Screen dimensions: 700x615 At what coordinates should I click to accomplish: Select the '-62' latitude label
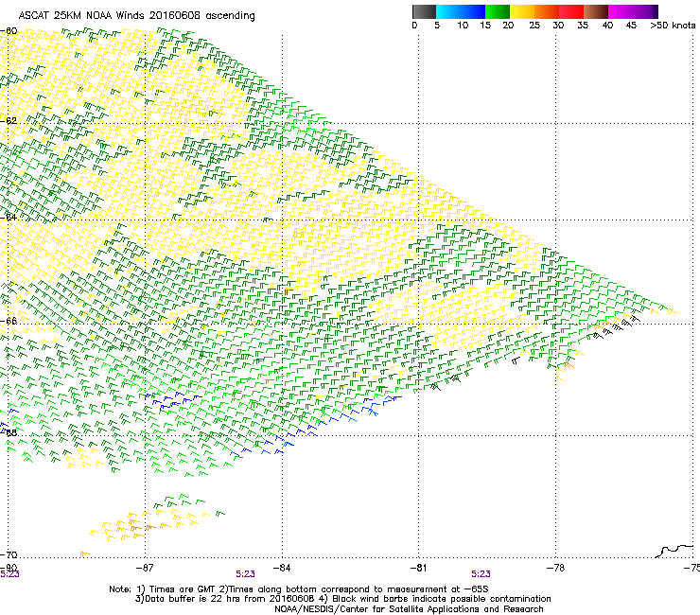pos(9,120)
